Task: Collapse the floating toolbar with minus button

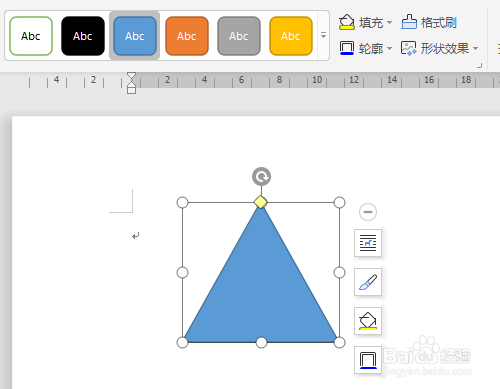Action: pos(368,212)
